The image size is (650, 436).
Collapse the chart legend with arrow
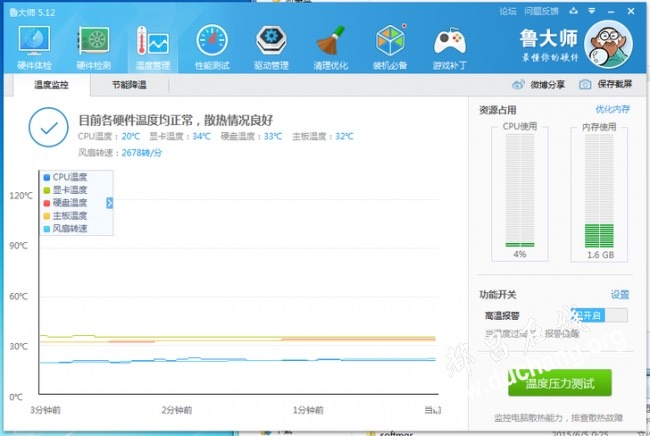pos(109,203)
